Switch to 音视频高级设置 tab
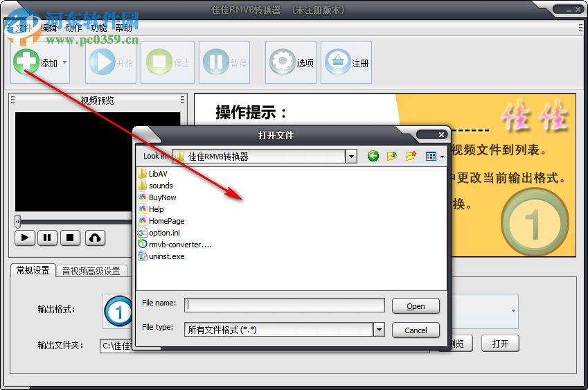The width and height of the screenshot is (588, 390). [x=91, y=271]
